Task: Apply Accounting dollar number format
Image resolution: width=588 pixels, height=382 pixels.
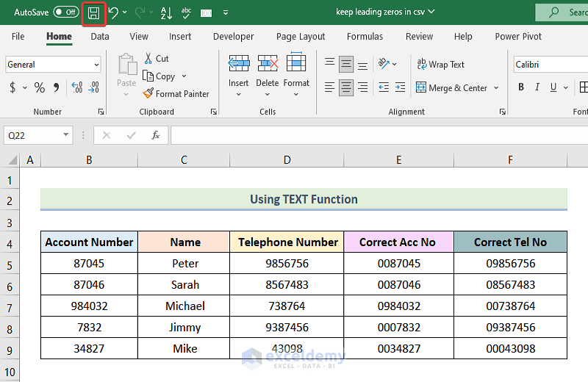Action: pyautogui.click(x=12, y=87)
